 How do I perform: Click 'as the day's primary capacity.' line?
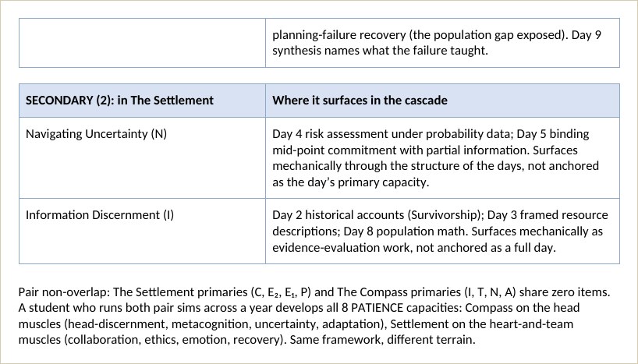[x=351, y=182]
